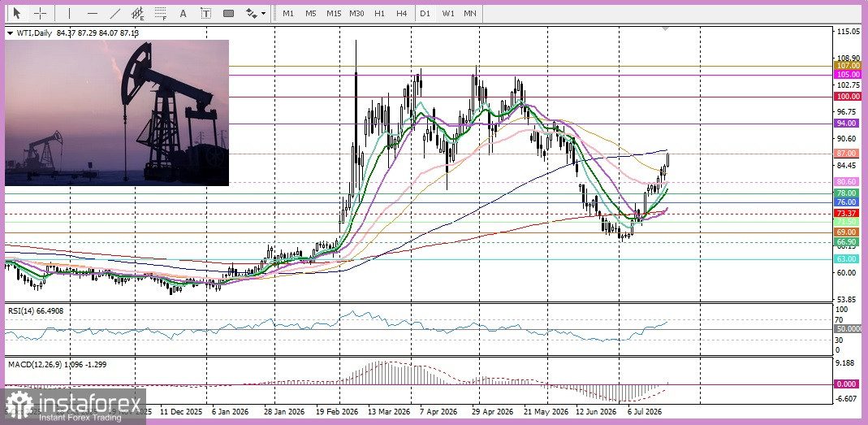This screenshot has width=868, height=425.
Task: Switch to H4 timeframe
Action: pos(402,13)
